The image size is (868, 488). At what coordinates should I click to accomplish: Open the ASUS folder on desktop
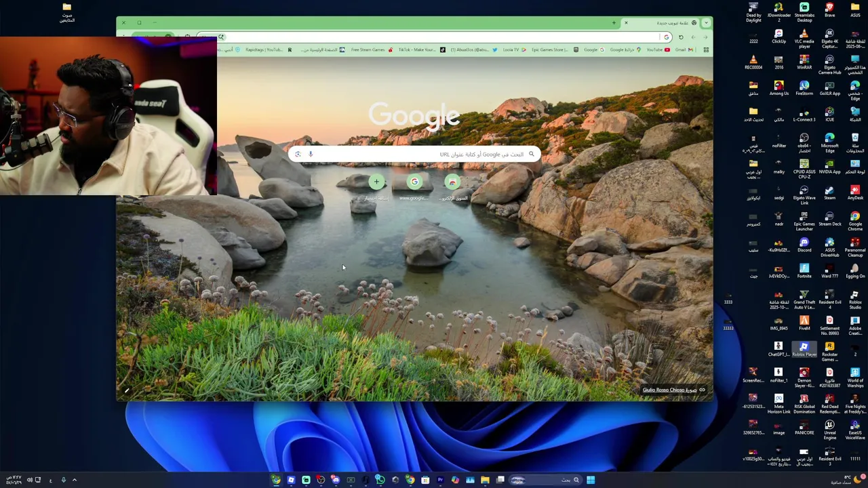click(x=855, y=10)
